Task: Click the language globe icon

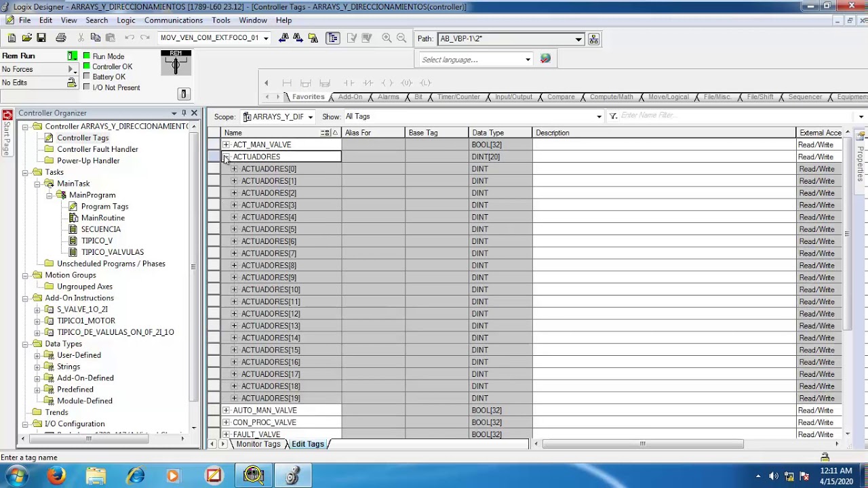Action: point(545,59)
